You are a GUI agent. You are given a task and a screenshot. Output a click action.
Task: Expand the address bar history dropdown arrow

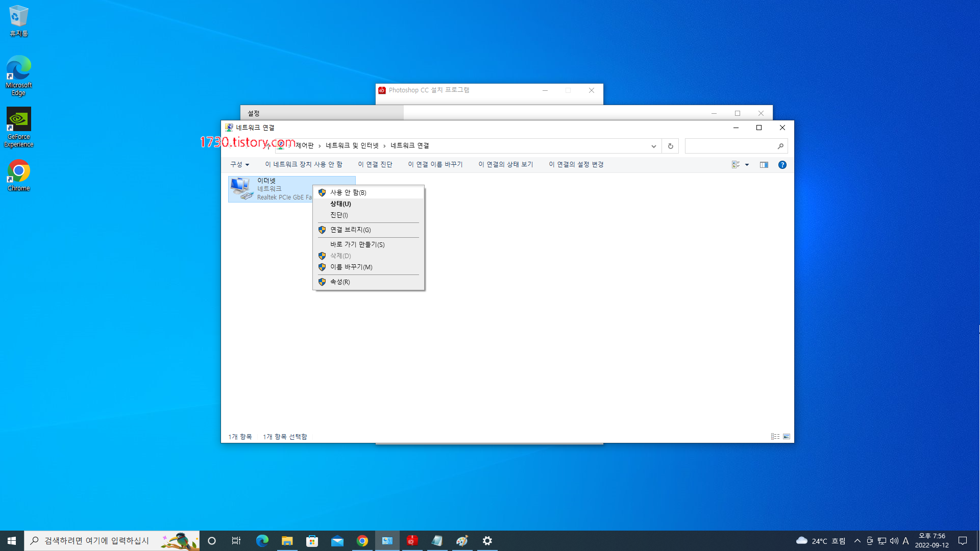point(653,146)
